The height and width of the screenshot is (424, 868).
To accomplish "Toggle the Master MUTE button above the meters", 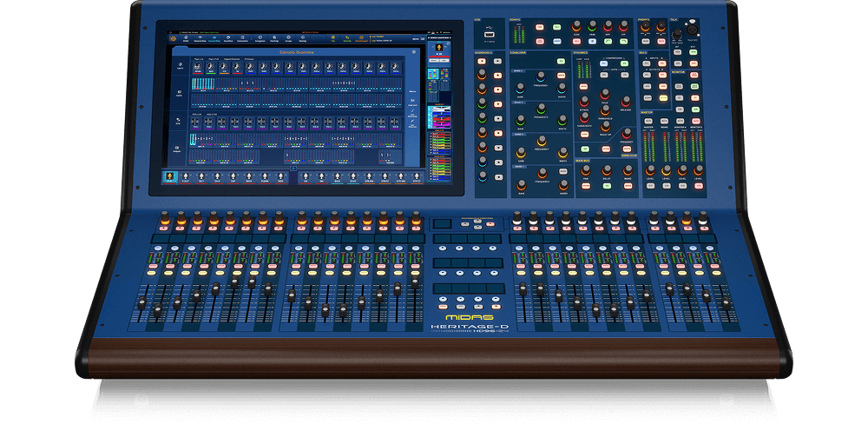I will (648, 121).
